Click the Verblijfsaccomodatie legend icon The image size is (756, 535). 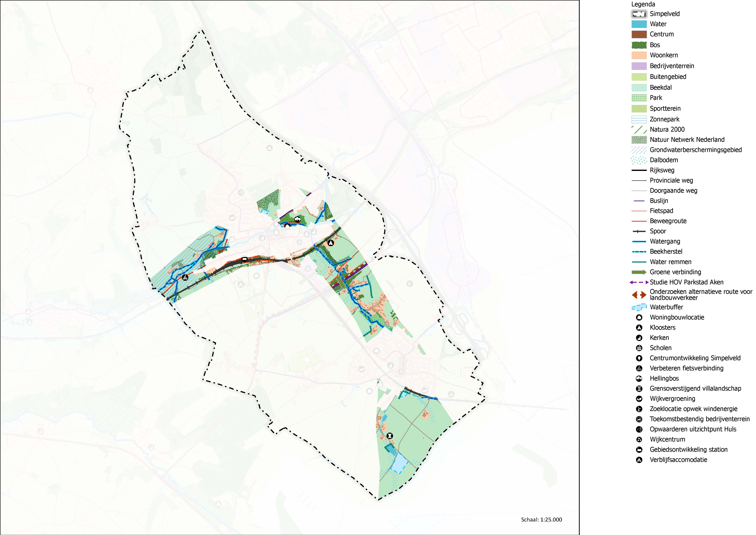click(x=639, y=460)
